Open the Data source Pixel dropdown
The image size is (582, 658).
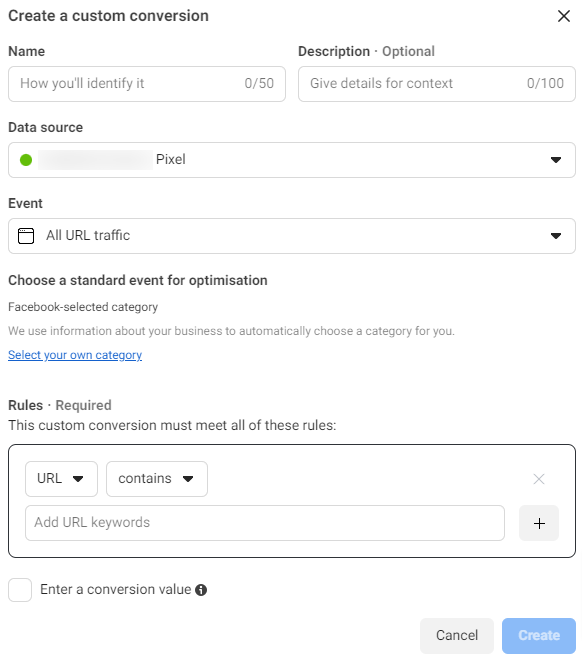click(292, 160)
